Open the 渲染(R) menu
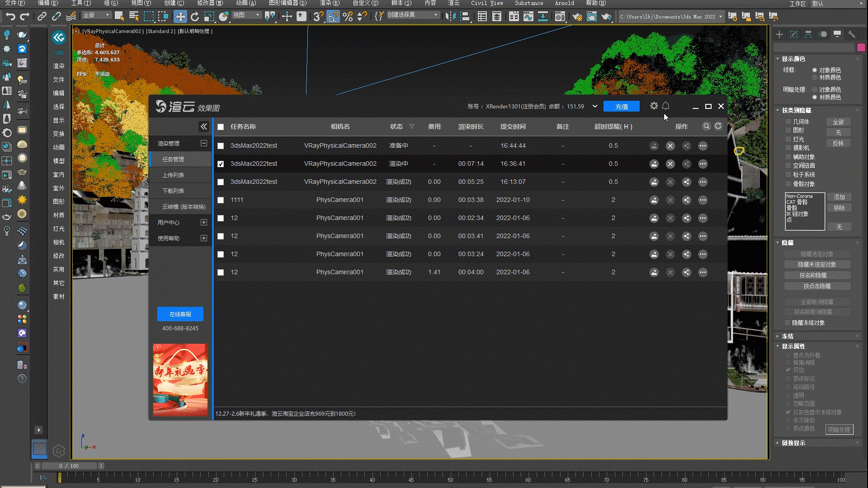Image resolution: width=868 pixels, height=488 pixels. [329, 3]
